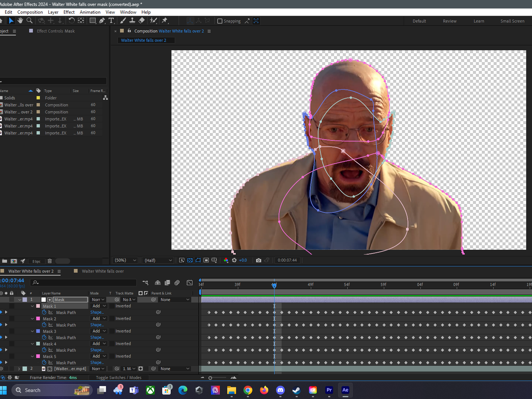Toggle mask and shape path visibility
532x399 pixels.
coord(198,260)
